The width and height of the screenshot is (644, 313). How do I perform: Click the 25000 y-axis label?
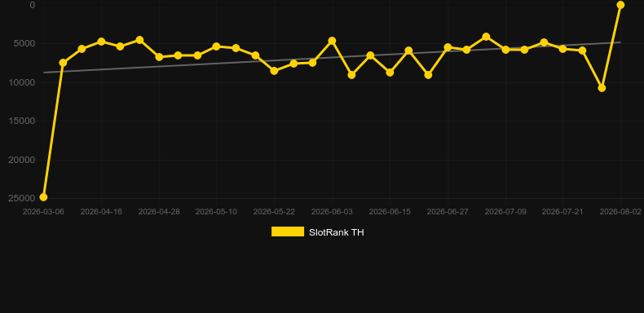coord(22,198)
